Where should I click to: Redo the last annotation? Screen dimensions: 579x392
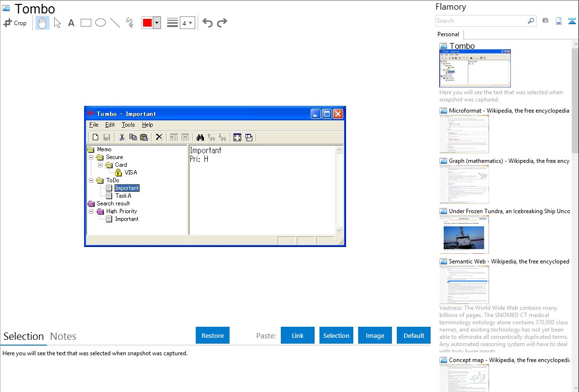(222, 23)
